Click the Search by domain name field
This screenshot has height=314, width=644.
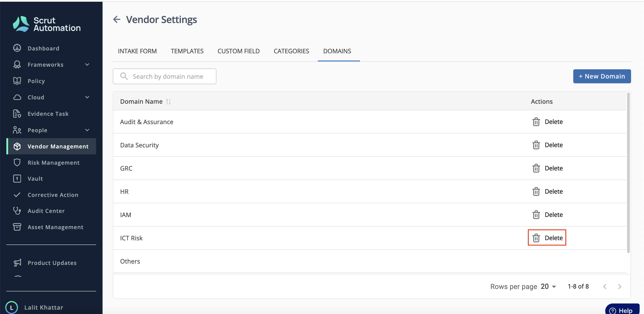pos(165,76)
